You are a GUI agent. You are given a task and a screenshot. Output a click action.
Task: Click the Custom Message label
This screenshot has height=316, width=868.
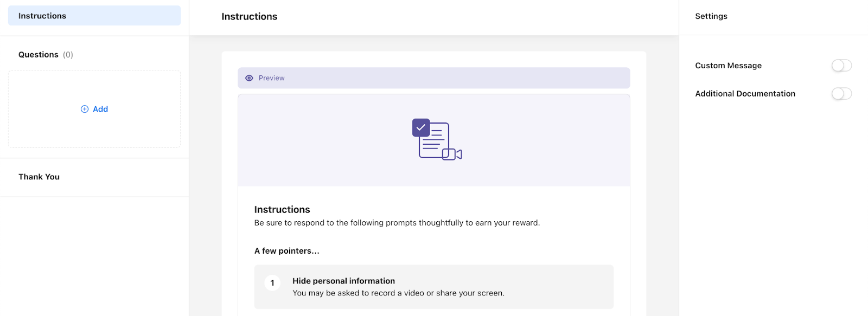click(729, 66)
